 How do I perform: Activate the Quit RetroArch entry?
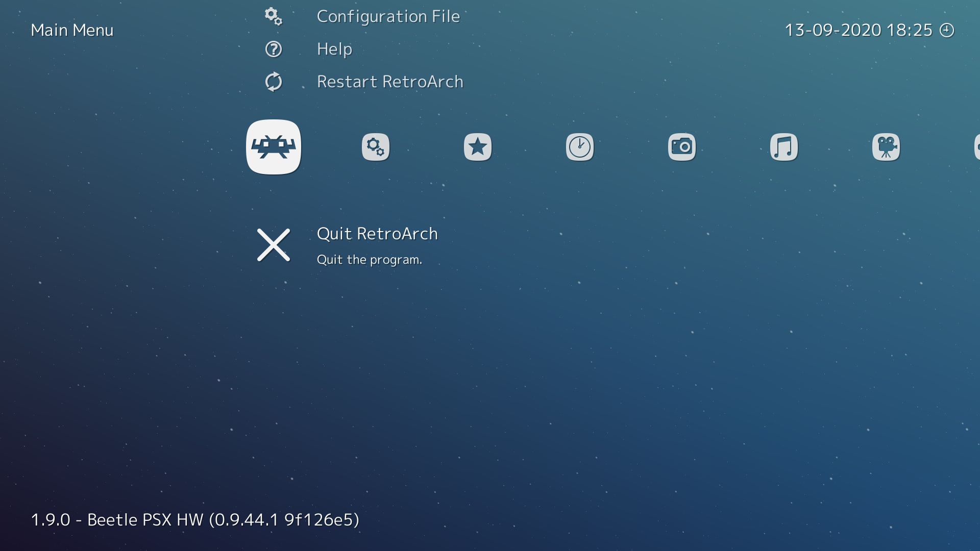coord(377,234)
